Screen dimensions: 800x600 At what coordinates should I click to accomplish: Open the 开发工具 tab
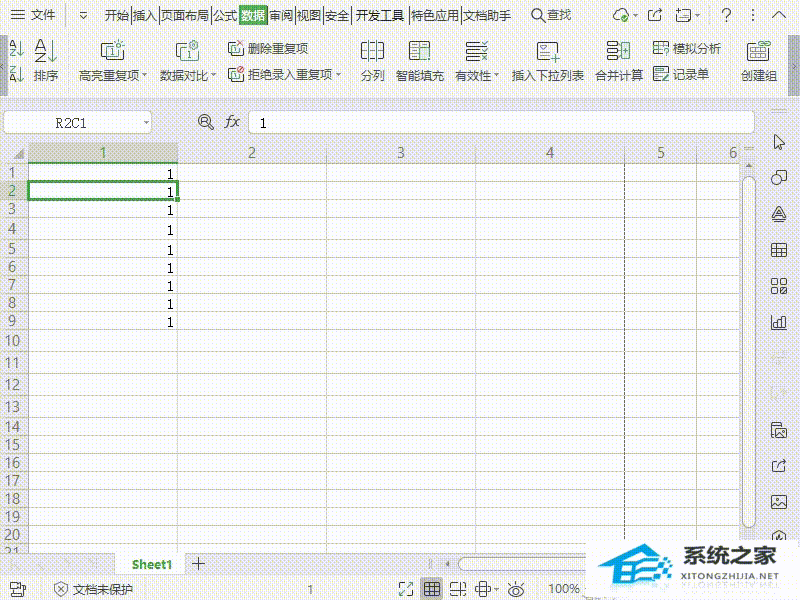pos(380,15)
